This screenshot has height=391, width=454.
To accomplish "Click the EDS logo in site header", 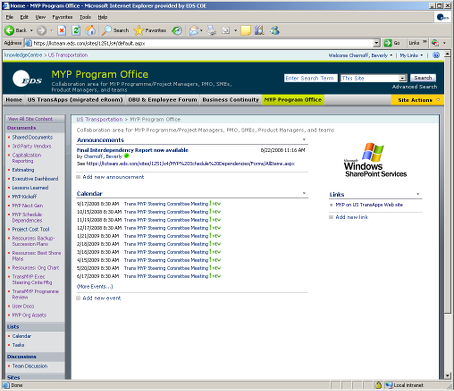I will (x=27, y=79).
